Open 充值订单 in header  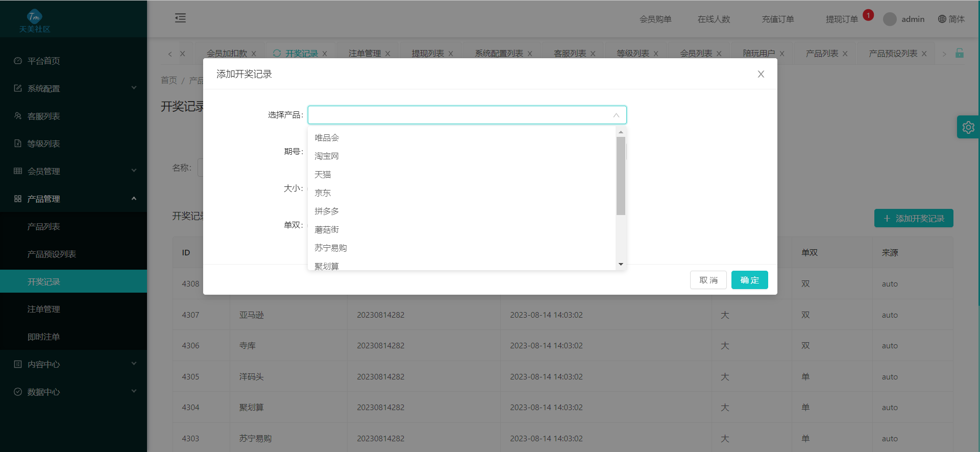(x=778, y=19)
